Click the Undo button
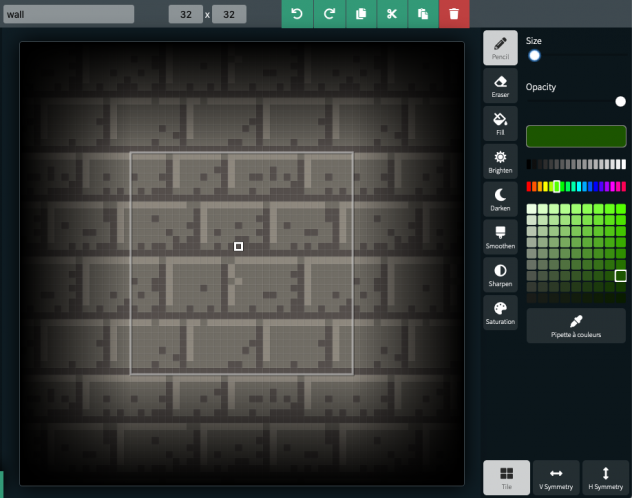 [296, 14]
